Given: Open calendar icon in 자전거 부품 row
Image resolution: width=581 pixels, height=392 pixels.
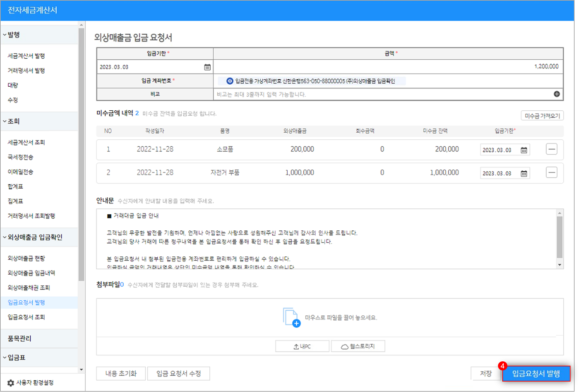Looking at the screenshot, I should (524, 173).
